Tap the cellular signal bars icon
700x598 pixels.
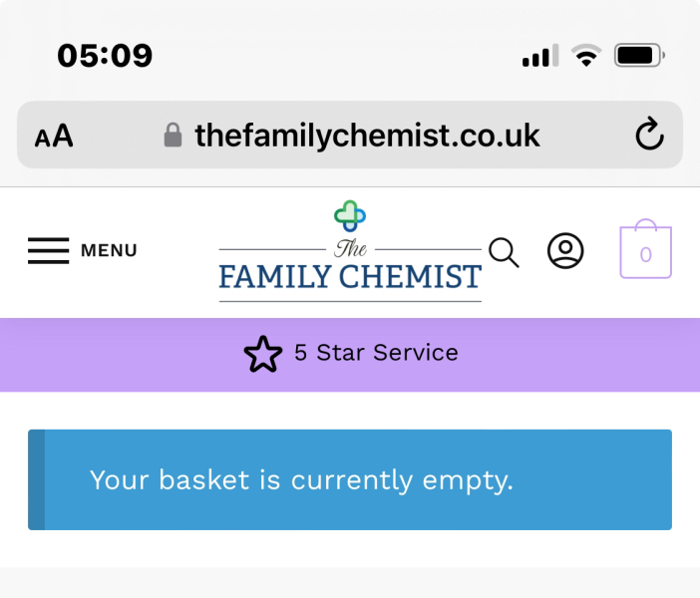coord(540,56)
